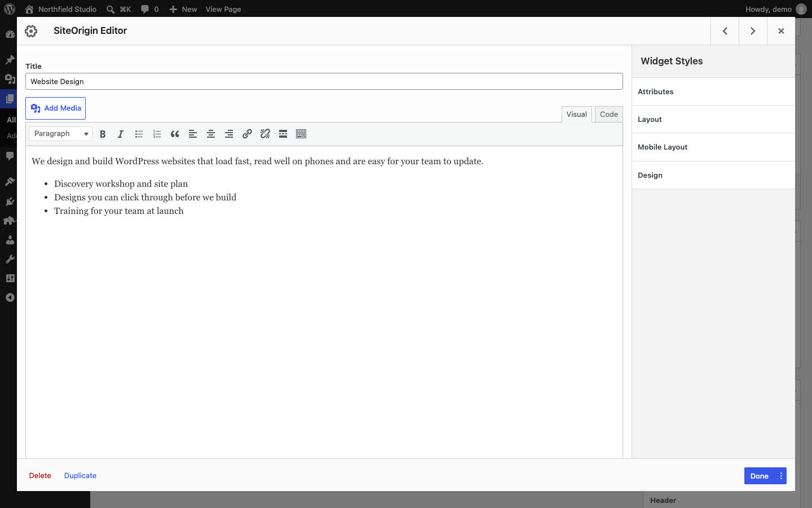Click the 'Discovery workshop and site plan' bullet

121,184
